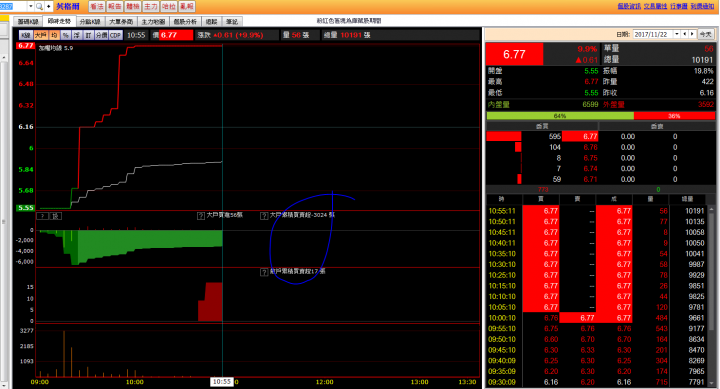This screenshot has height=389, width=720.
Task: Switch to the 分時K線 tab
Action: click(90, 22)
